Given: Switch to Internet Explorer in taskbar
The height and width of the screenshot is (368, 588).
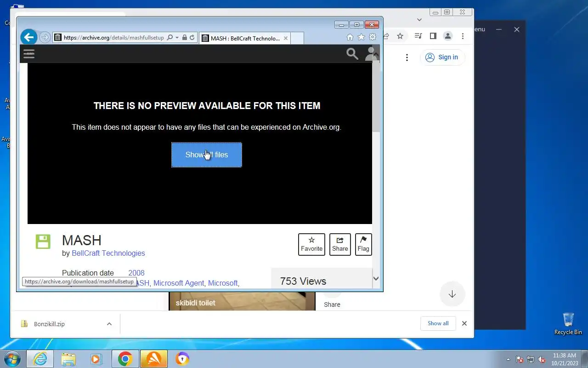Looking at the screenshot, I should pos(40,359).
